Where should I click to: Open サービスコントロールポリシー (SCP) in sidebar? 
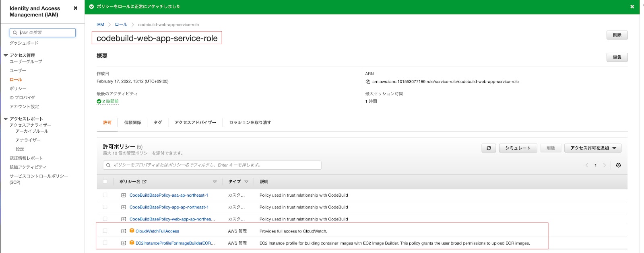tap(39, 179)
